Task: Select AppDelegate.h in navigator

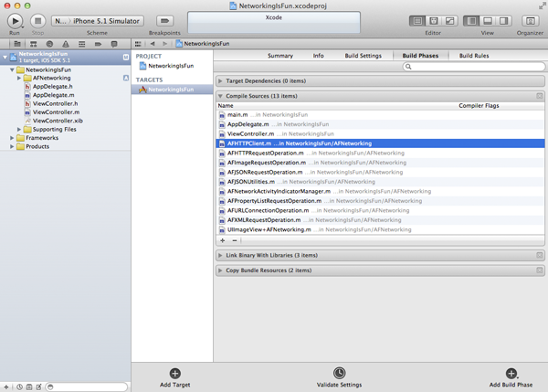Action: pos(52,87)
